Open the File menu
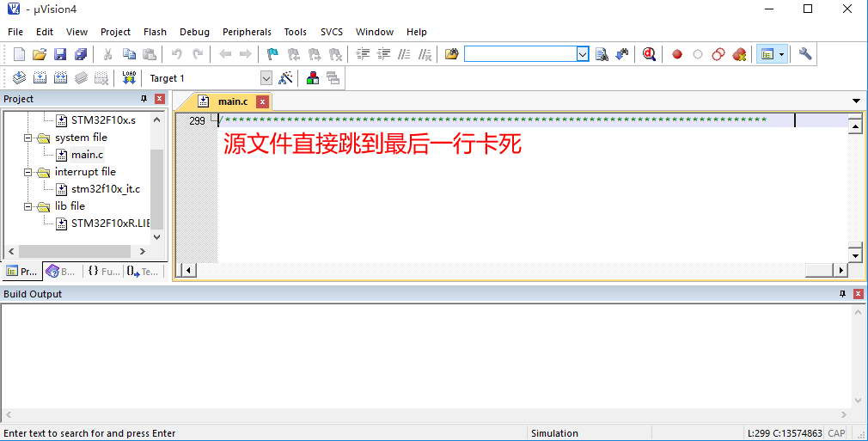Screen dimensions: 868x441 15,32
